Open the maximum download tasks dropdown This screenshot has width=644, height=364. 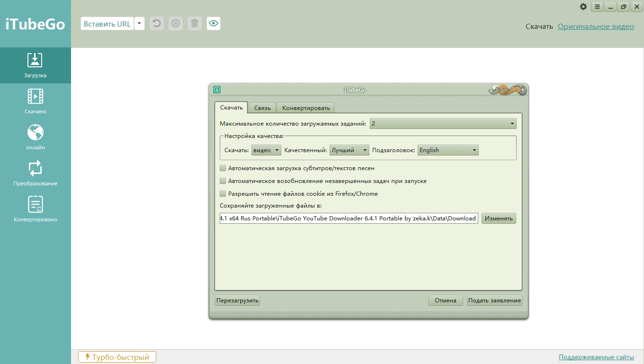pyautogui.click(x=443, y=124)
